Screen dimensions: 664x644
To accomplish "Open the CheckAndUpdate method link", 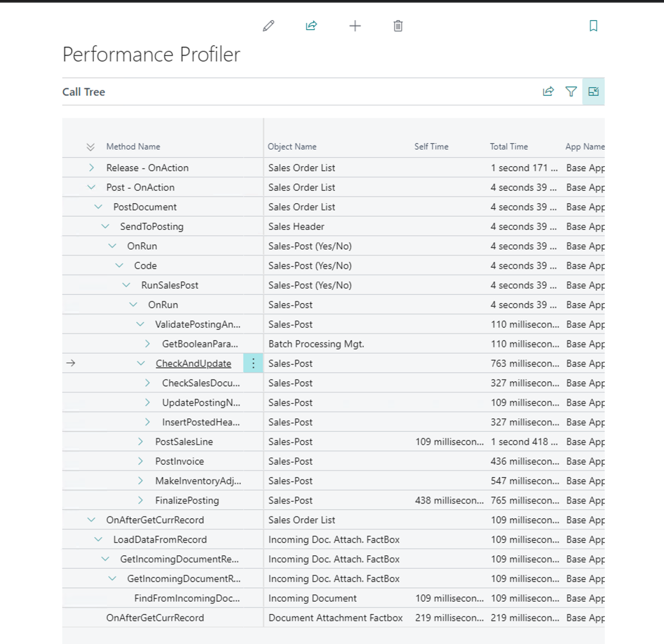I will point(193,363).
